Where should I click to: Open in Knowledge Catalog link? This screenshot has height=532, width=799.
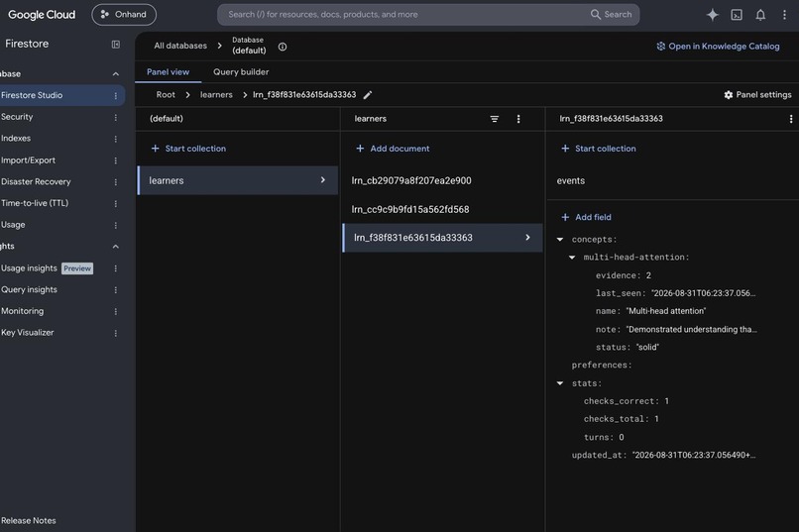[718, 47]
